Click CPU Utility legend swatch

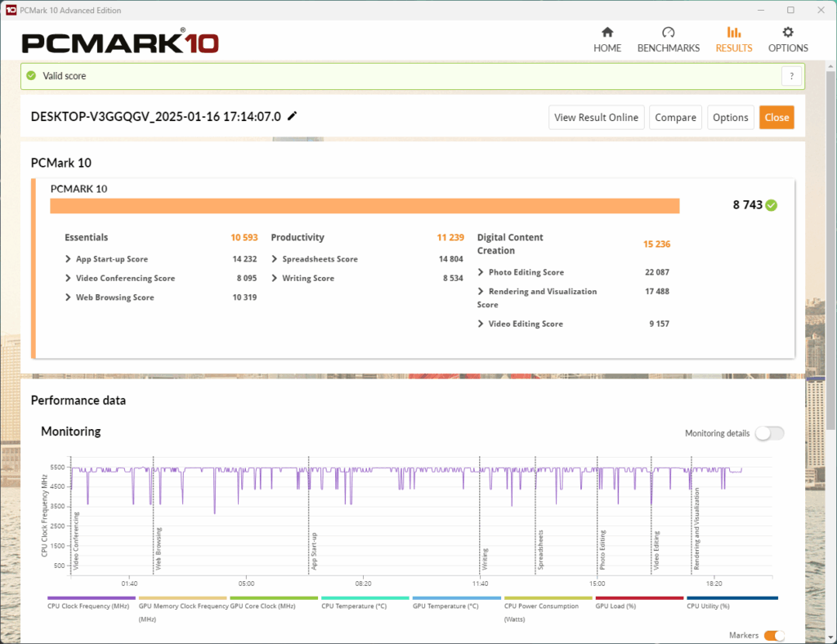[732, 598]
